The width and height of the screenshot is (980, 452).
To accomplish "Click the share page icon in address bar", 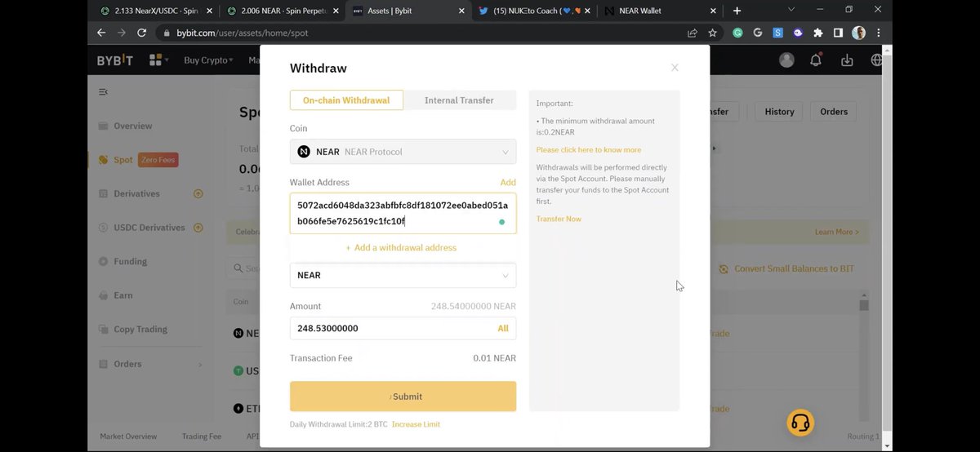I will pos(693,33).
